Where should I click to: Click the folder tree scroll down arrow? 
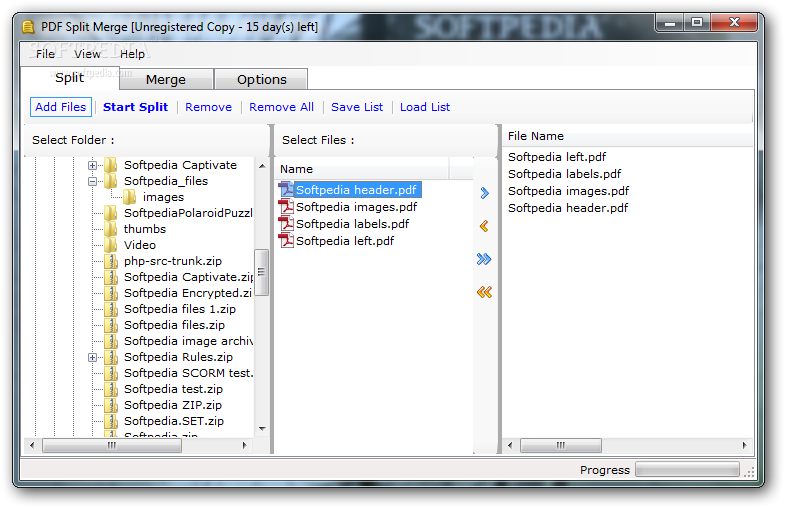262,429
